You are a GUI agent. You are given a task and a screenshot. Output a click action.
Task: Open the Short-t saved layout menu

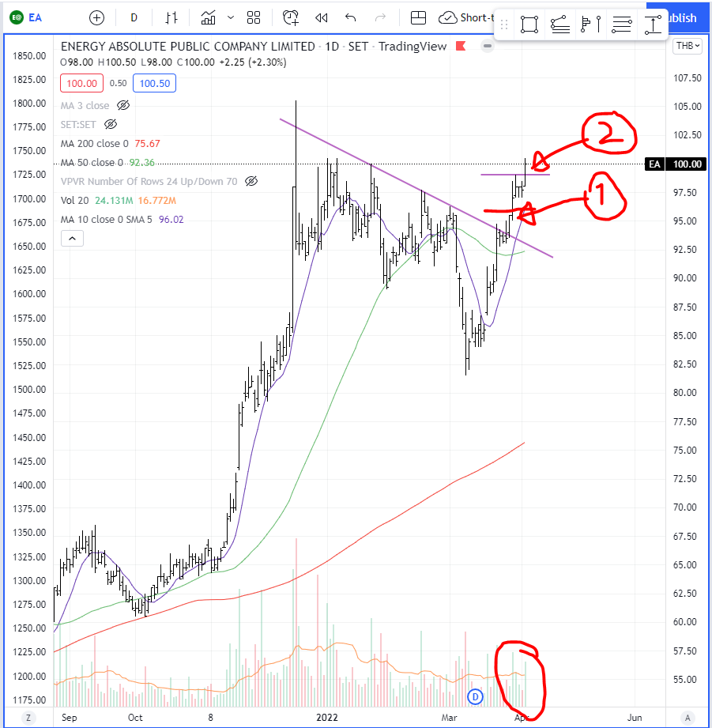pos(465,17)
